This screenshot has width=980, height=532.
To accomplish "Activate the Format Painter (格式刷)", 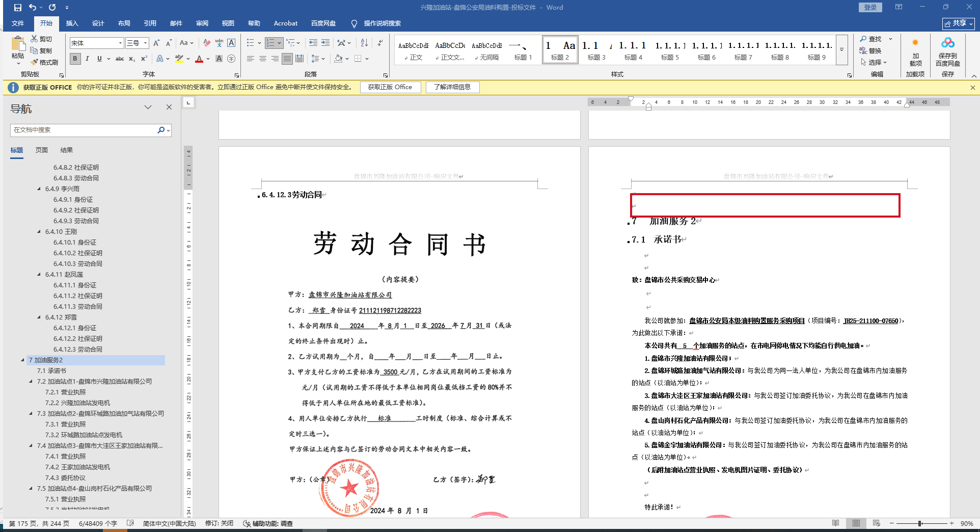I will tap(44, 62).
